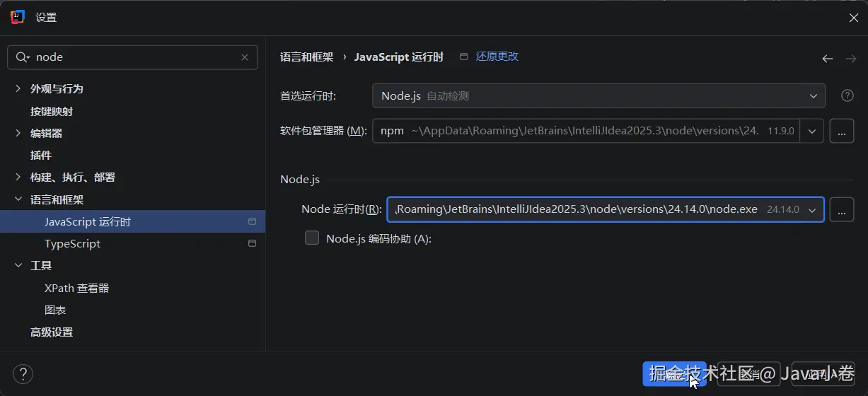Click the settings search field
The width and height of the screenshot is (868, 396).
click(x=132, y=57)
